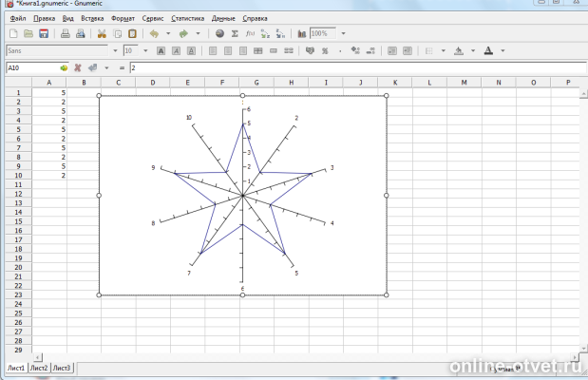Image resolution: width=588 pixels, height=380 pixels.
Task: Open the Статистика menu
Action: tap(187, 18)
